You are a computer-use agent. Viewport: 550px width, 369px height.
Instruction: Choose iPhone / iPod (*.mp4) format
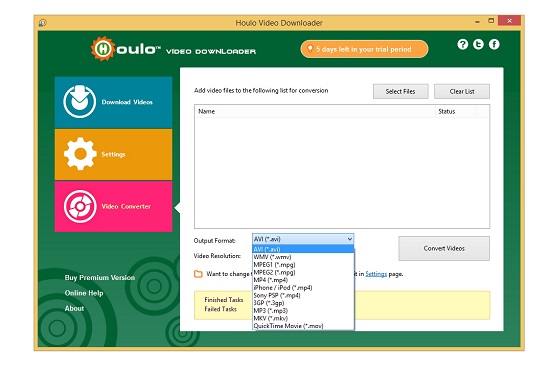tap(303, 288)
